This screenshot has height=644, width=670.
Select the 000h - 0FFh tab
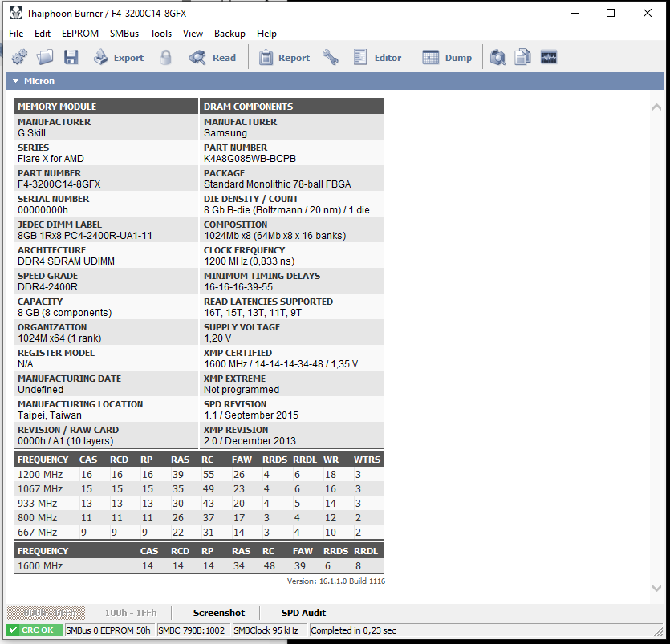[x=47, y=613]
